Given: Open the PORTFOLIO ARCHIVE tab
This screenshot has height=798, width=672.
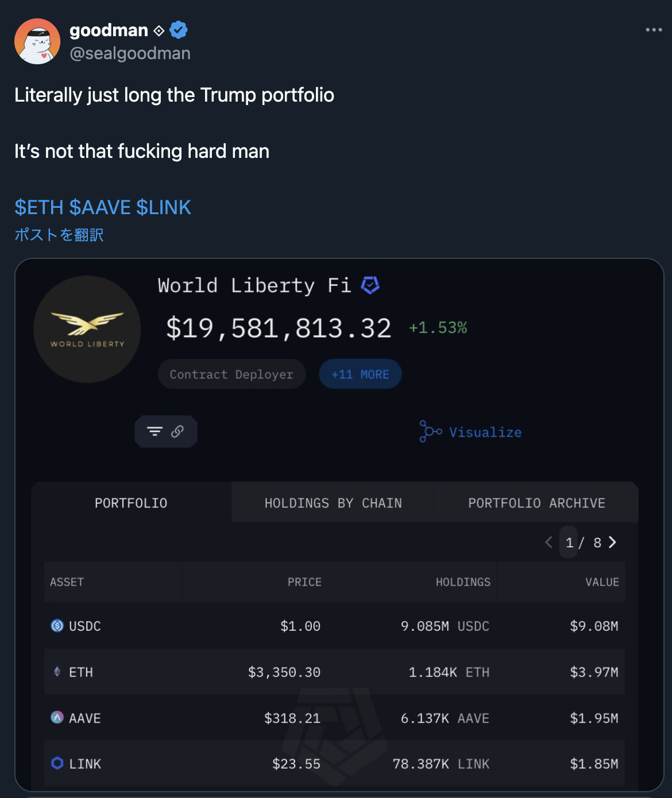Looking at the screenshot, I should coord(536,503).
